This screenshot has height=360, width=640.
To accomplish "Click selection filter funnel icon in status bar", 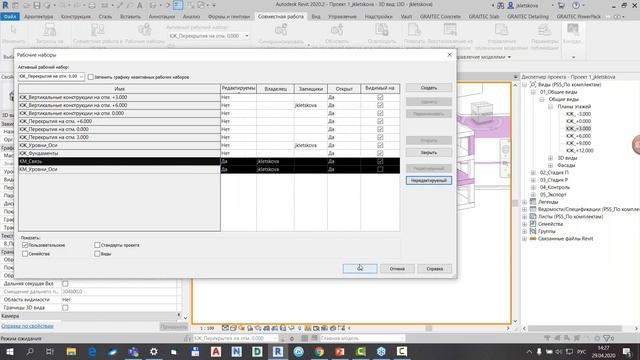I will pyautogui.click(x=607, y=338).
